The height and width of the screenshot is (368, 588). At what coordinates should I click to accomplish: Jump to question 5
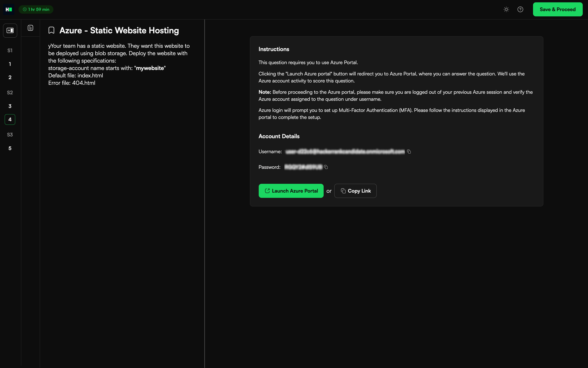pos(10,148)
